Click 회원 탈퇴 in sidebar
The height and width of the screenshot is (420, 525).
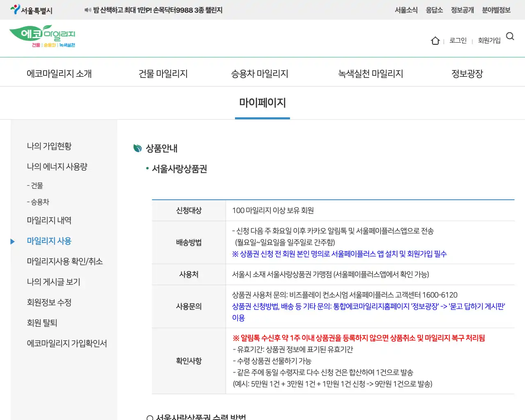pyautogui.click(x=42, y=323)
